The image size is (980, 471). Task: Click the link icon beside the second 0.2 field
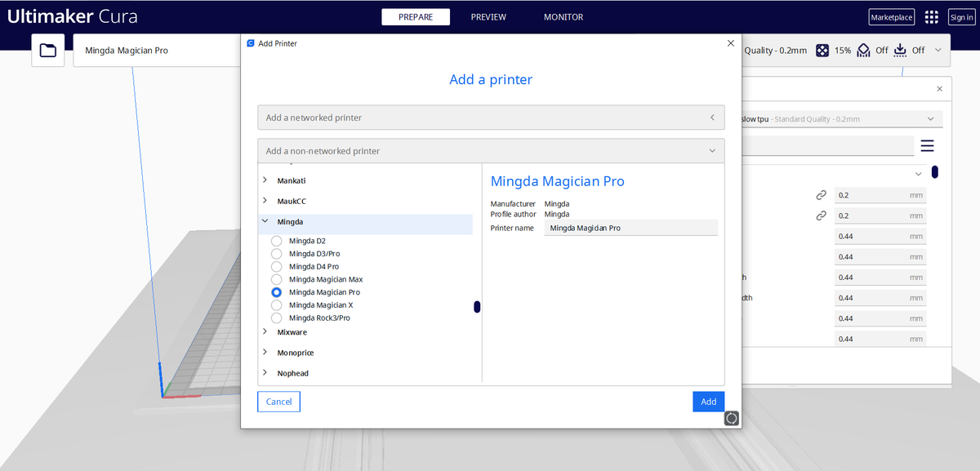click(x=820, y=215)
